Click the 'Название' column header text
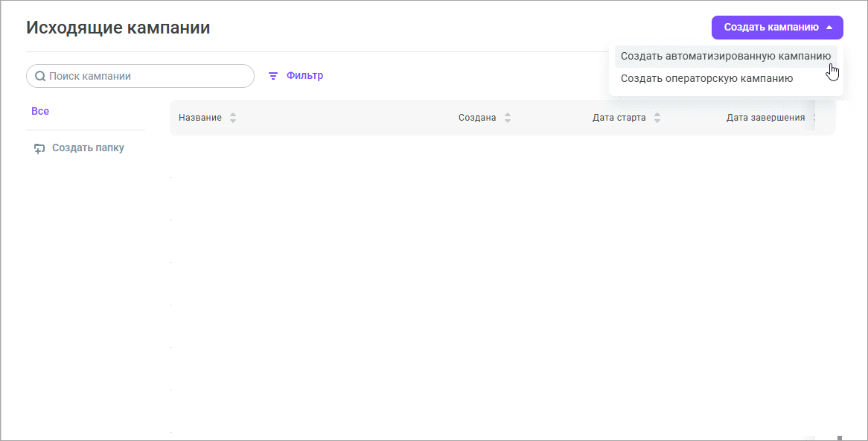The height and width of the screenshot is (441, 868). tap(200, 118)
